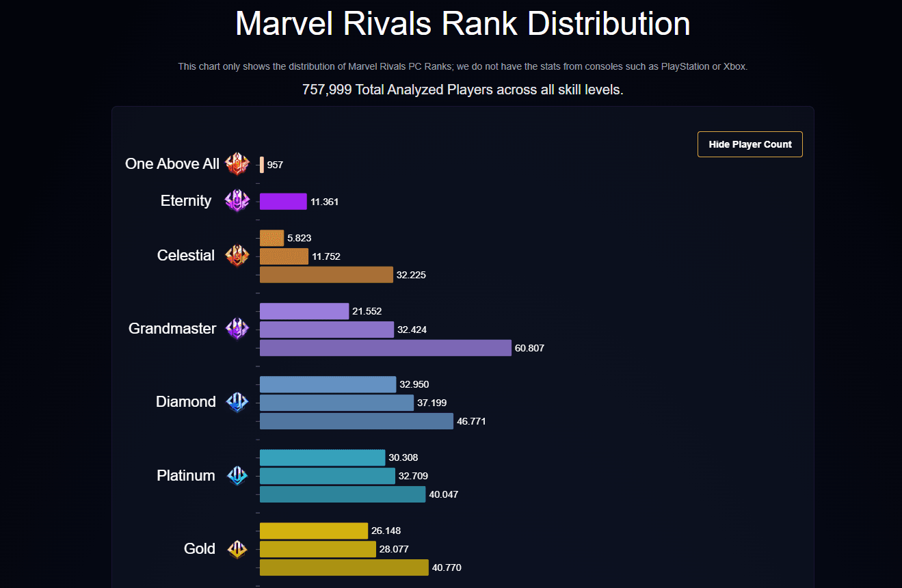Click the Grandmaster rank label text
This screenshot has height=588, width=902.
point(172,329)
